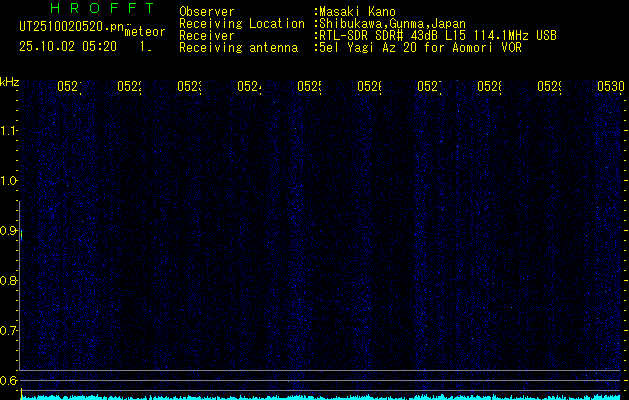This screenshot has width=629, height=400.
Task: Click the 1.0 kHz axis label
Action: pyautogui.click(x=7, y=181)
